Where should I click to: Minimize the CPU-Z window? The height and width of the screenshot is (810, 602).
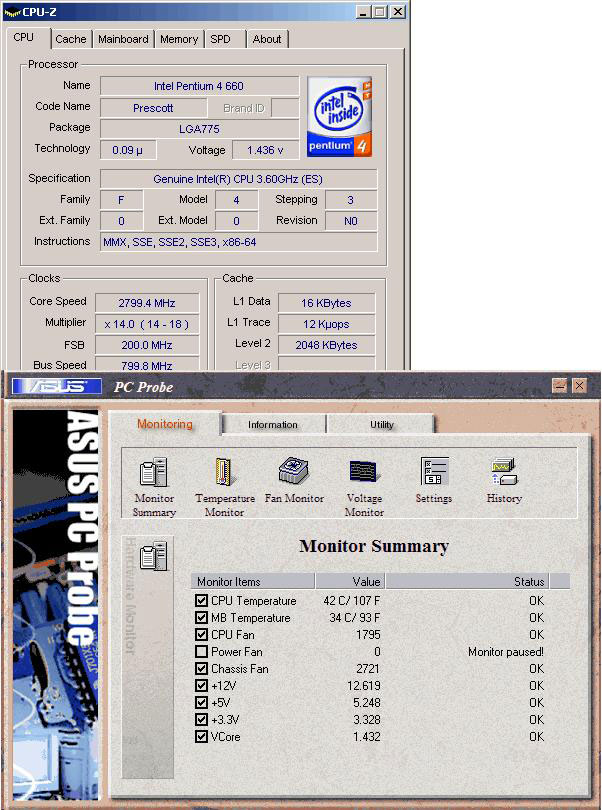[x=364, y=12]
